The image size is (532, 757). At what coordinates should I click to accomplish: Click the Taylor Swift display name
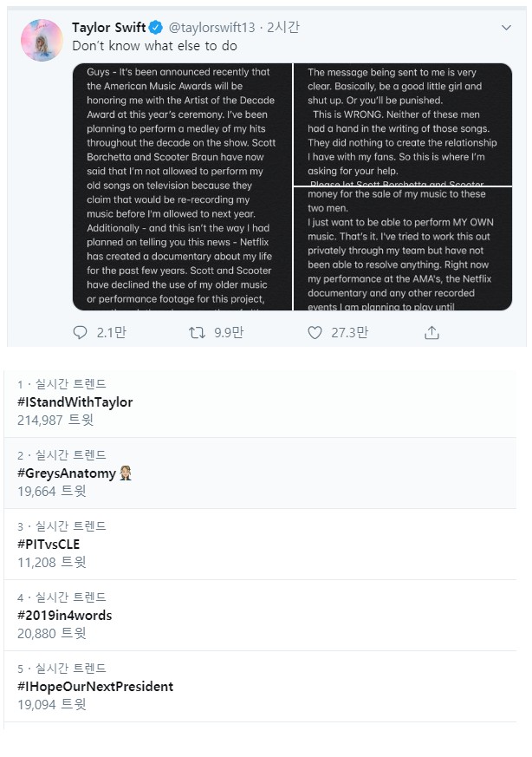coord(108,28)
